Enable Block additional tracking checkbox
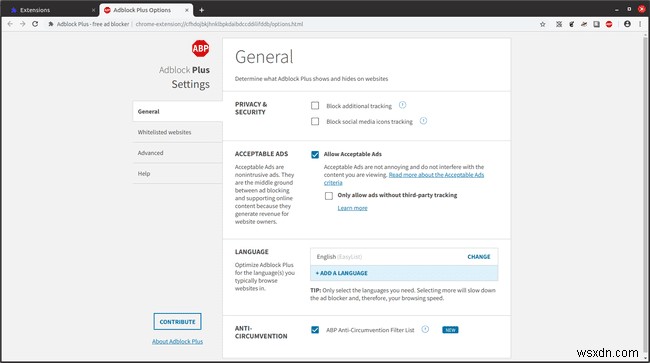This screenshot has width=650, height=363. coord(315,106)
